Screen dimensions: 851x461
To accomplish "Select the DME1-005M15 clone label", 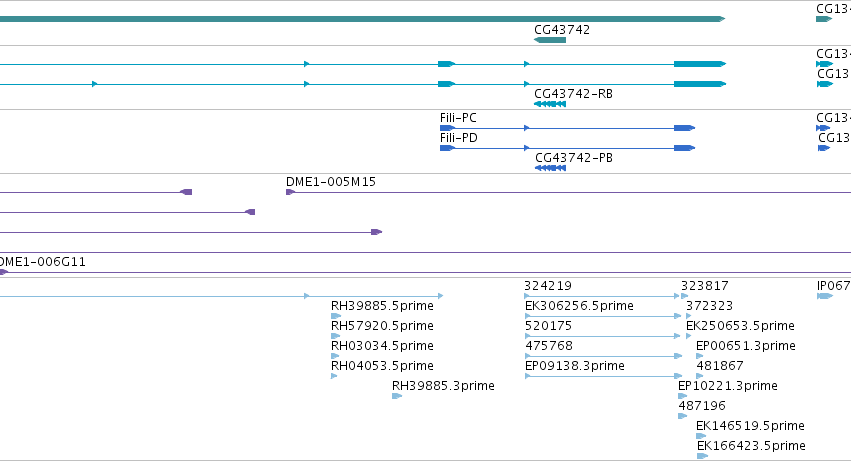I will click(x=331, y=182).
